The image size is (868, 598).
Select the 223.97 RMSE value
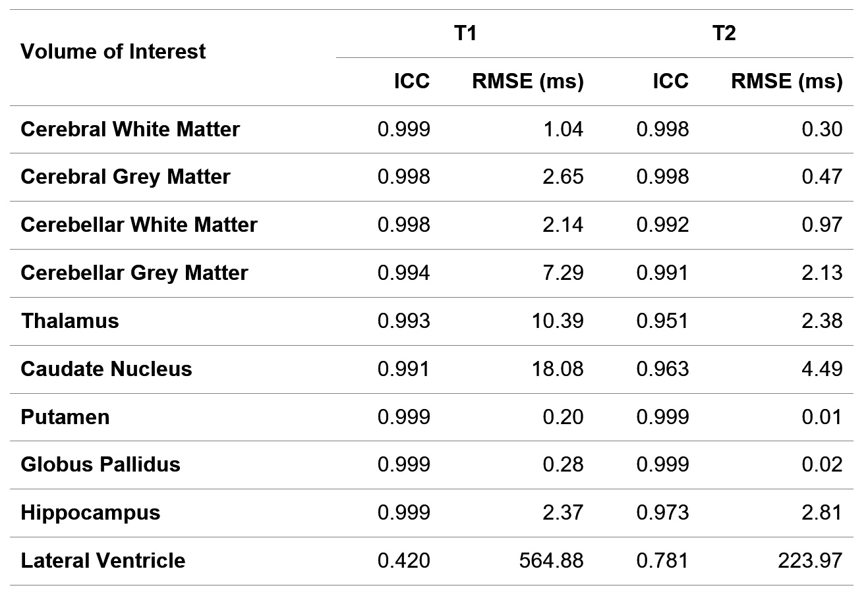(x=809, y=560)
